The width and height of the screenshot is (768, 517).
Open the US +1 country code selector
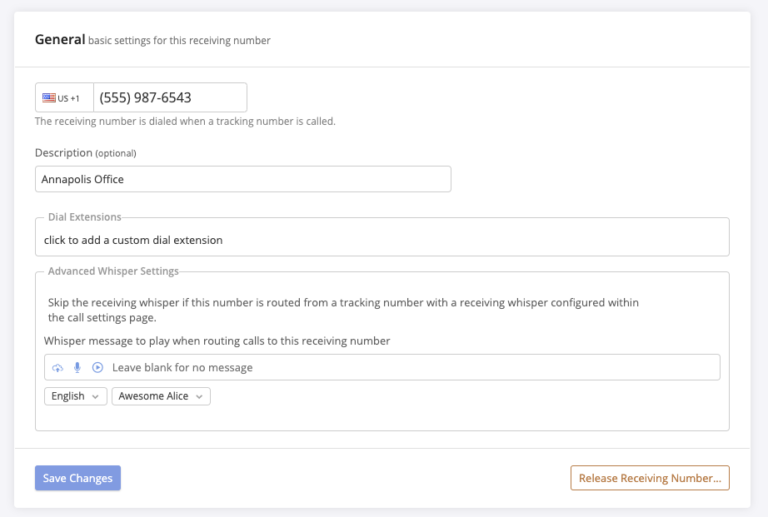click(x=65, y=98)
